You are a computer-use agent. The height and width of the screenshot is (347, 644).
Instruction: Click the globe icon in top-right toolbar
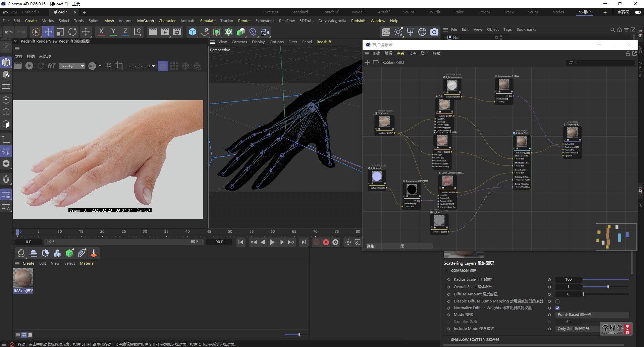(x=422, y=32)
